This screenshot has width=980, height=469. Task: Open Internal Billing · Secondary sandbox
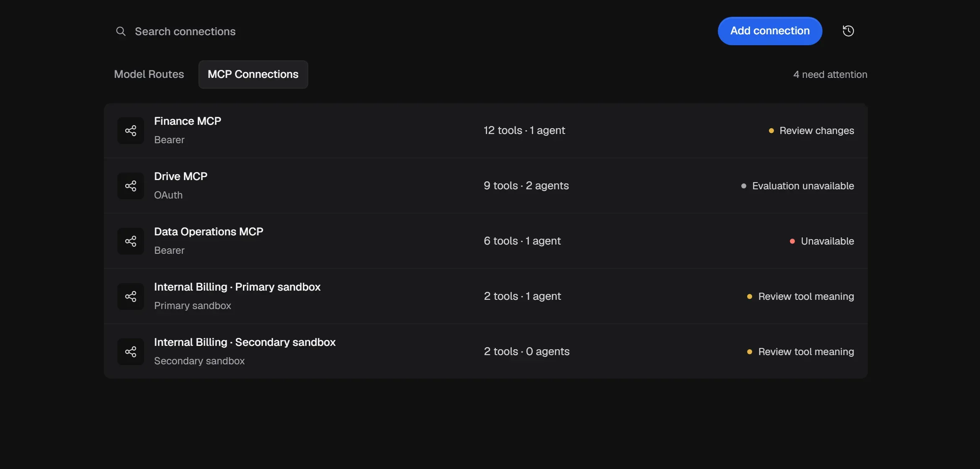(x=485, y=352)
